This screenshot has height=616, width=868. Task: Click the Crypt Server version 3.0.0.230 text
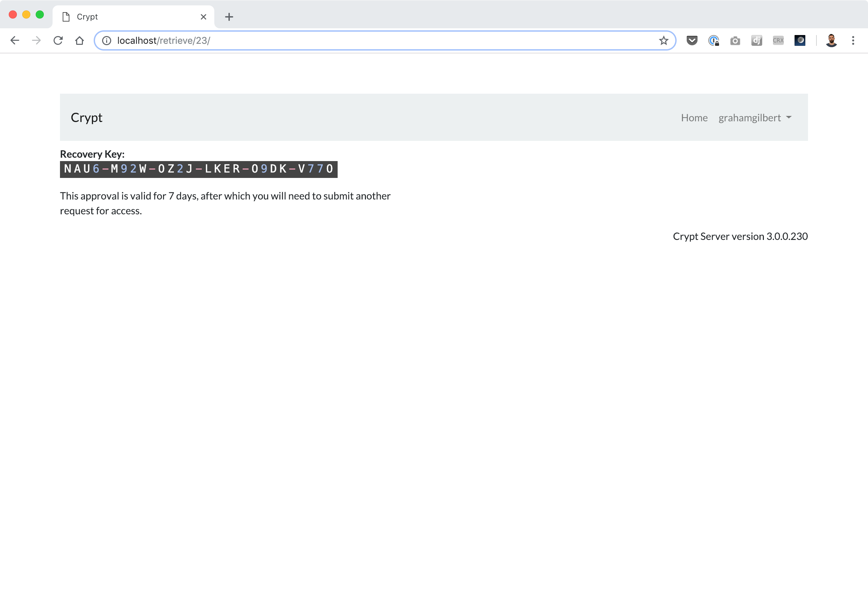(x=740, y=236)
